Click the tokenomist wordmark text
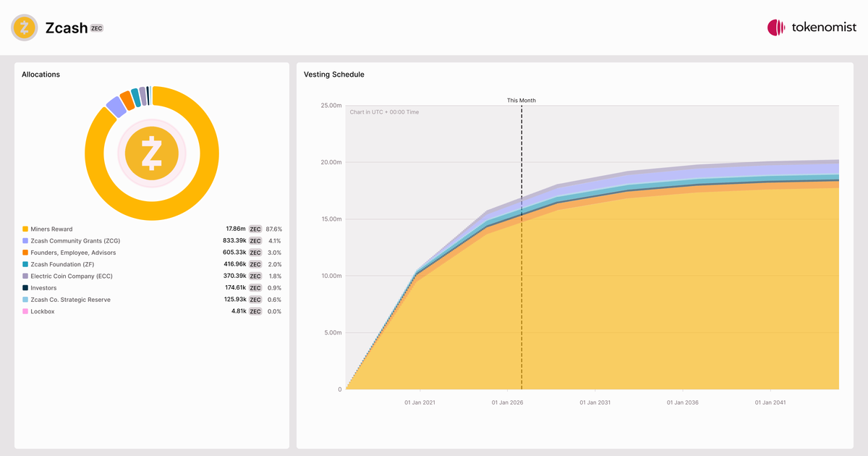 [825, 28]
